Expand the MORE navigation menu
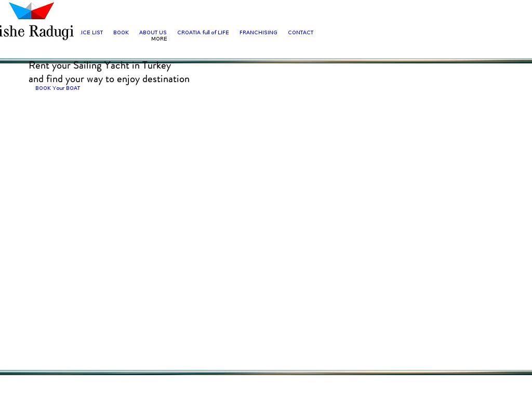Viewport: 532px width, 399px height. 159,39
